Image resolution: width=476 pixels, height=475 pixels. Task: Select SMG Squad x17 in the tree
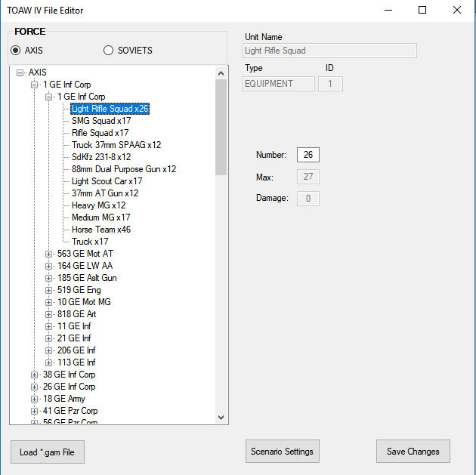tap(101, 121)
